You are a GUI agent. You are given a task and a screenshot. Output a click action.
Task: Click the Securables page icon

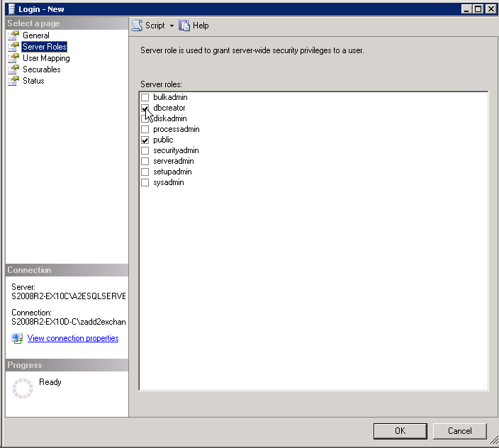click(x=13, y=69)
